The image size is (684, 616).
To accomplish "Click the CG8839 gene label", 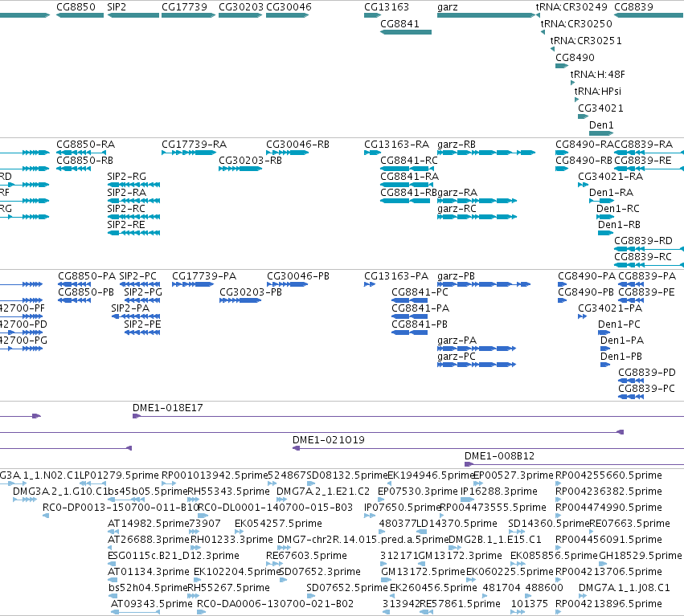I will (x=634, y=7).
